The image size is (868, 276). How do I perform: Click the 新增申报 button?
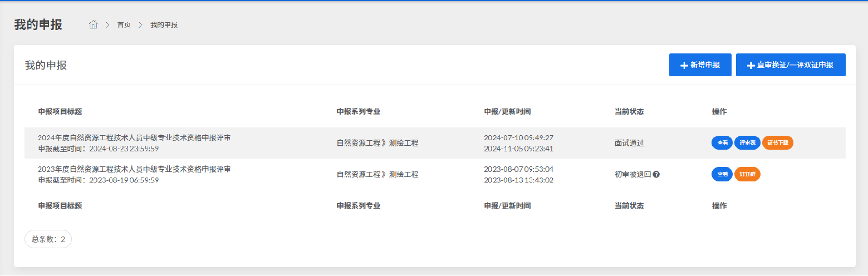coord(700,65)
